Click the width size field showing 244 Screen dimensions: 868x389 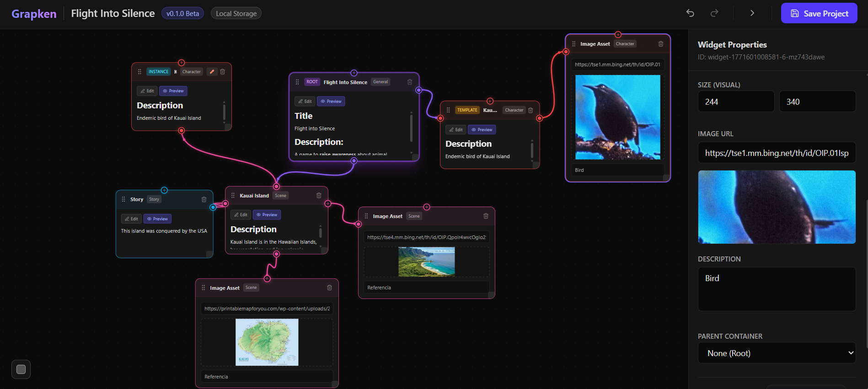(x=736, y=101)
